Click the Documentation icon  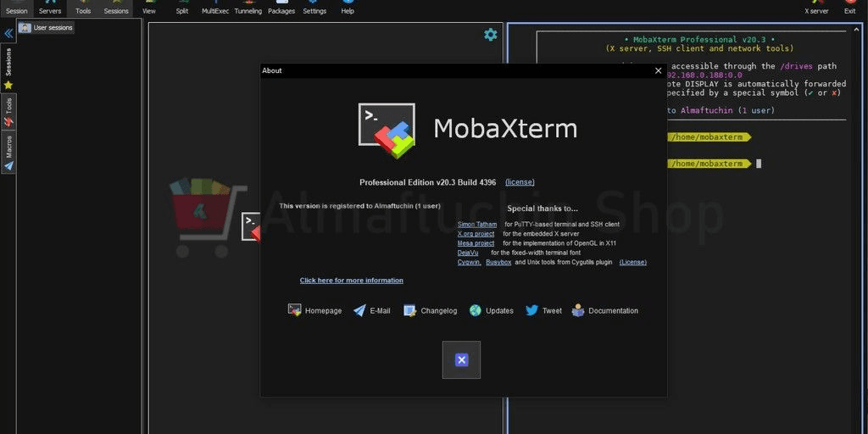pyautogui.click(x=578, y=310)
